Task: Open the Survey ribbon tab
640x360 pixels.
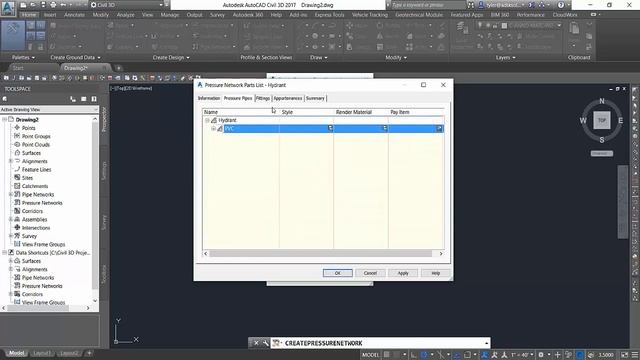Action: point(217,15)
